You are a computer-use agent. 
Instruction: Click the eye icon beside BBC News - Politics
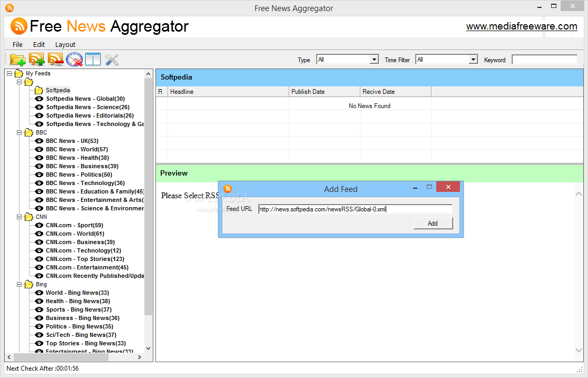pyautogui.click(x=39, y=175)
